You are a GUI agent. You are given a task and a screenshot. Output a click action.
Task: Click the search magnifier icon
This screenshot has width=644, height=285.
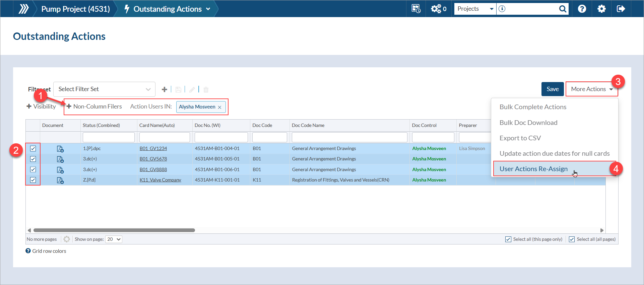[x=563, y=9]
